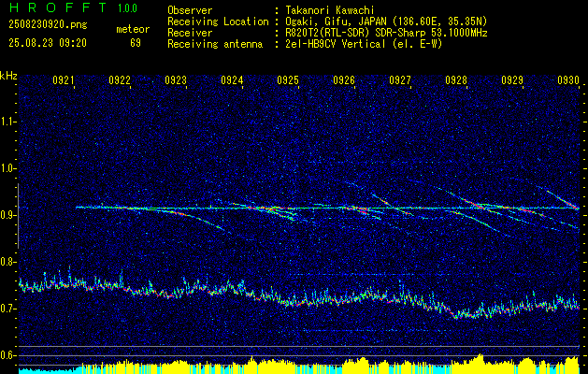Click the 0.7 kHz axis label

(x=7, y=309)
